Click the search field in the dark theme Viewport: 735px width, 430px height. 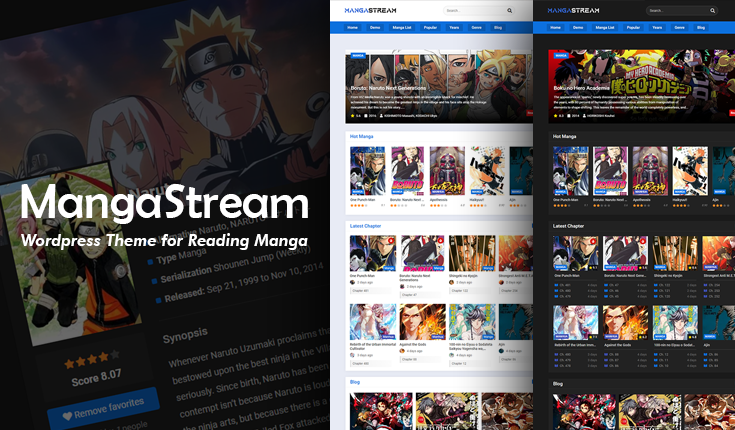(x=682, y=10)
